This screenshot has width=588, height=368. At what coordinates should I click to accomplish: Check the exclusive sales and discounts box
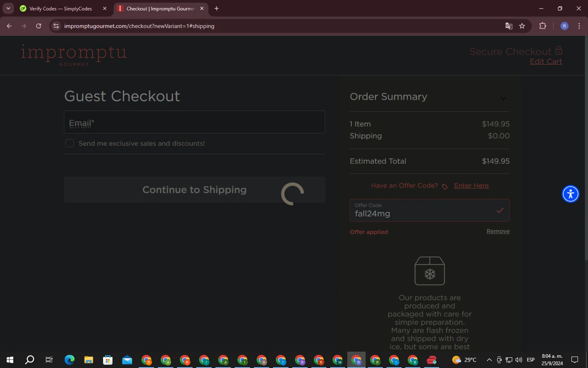[69, 144]
